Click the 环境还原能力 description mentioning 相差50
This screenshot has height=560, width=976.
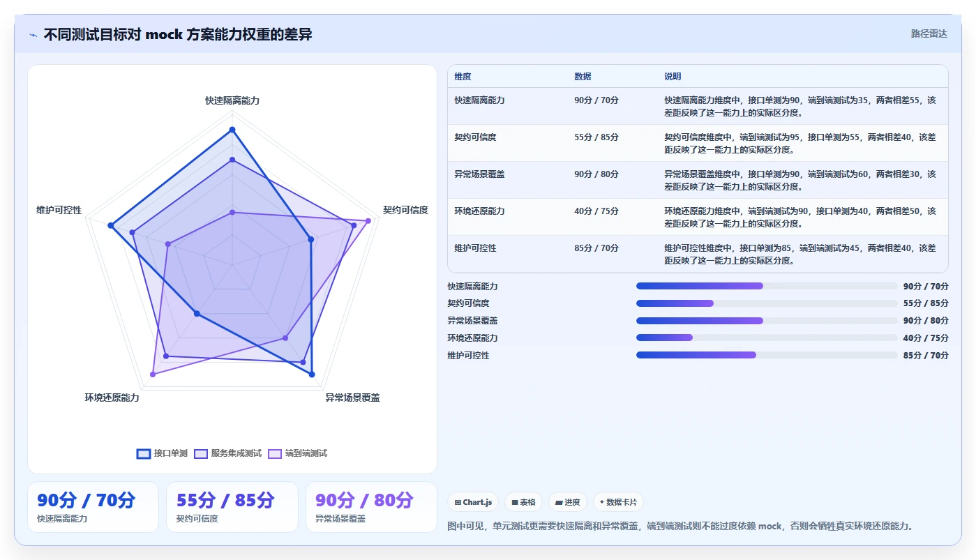click(800, 217)
